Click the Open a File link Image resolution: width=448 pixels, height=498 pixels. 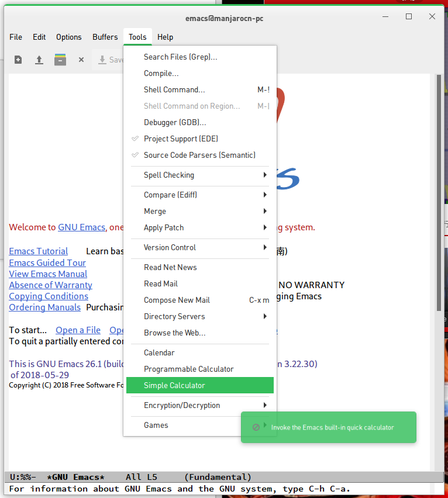pyautogui.click(x=78, y=330)
